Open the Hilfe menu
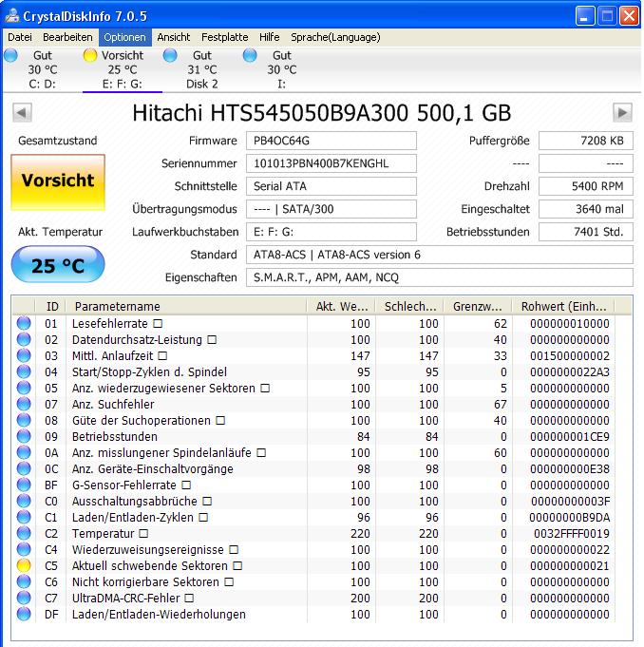The height and width of the screenshot is (647, 644). coord(269,37)
